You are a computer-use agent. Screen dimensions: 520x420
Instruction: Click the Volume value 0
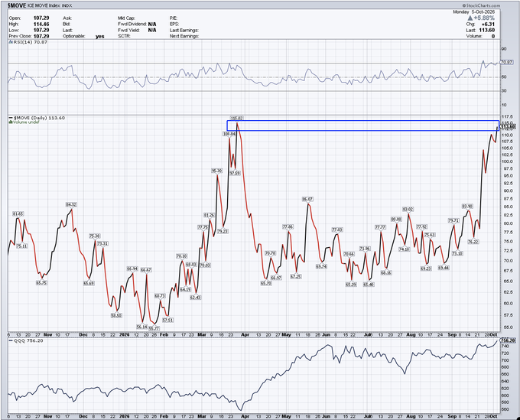point(493,36)
